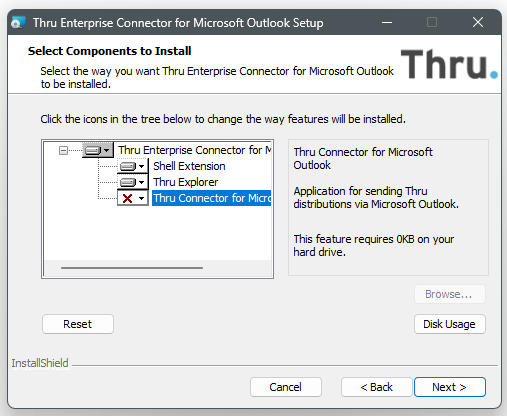
Task: Click the setup installer icon in the title bar
Action: pos(18,23)
